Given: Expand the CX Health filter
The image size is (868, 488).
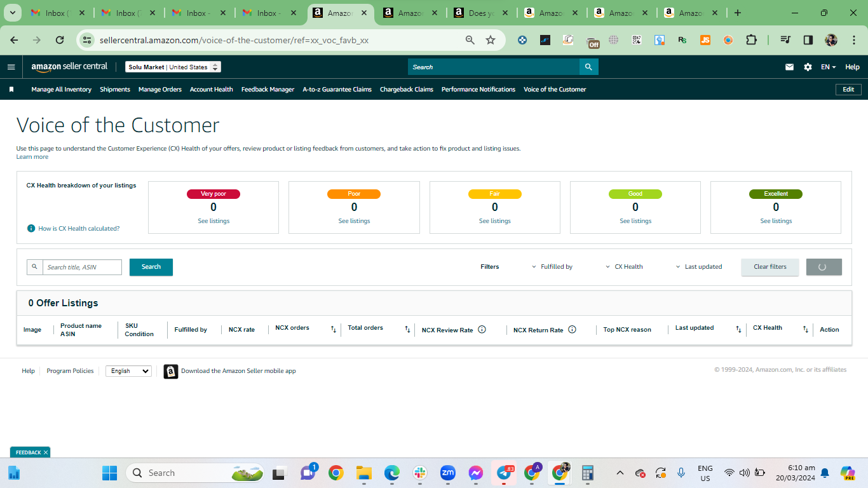Looking at the screenshot, I should pos(624,267).
